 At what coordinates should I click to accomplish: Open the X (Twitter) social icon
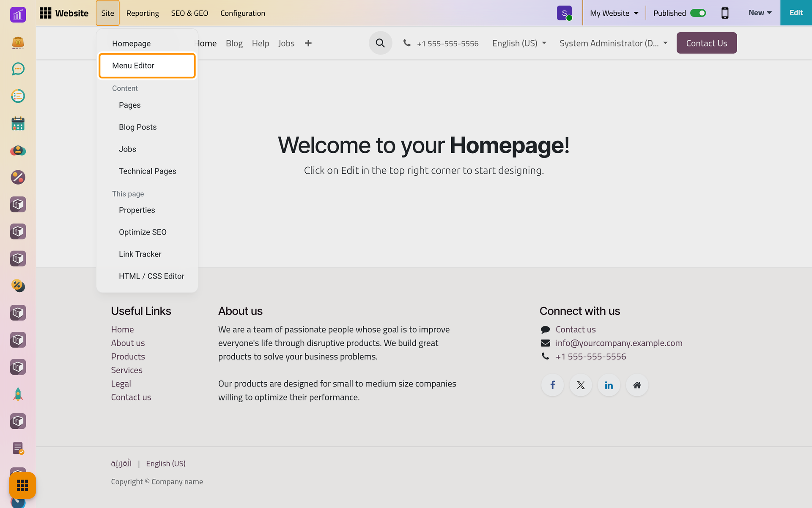[581, 385]
